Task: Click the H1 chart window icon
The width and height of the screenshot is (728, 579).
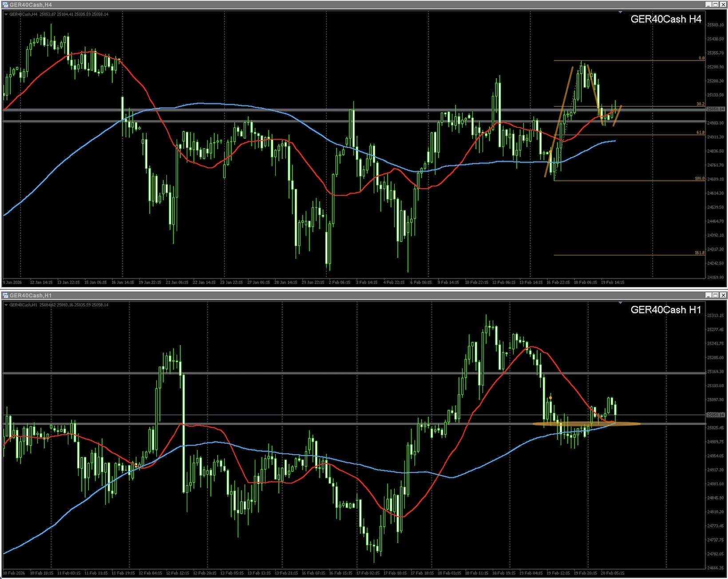Action: [x=5, y=295]
